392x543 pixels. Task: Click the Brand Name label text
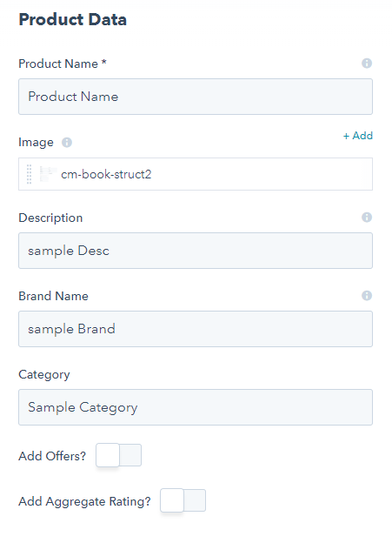(x=53, y=296)
